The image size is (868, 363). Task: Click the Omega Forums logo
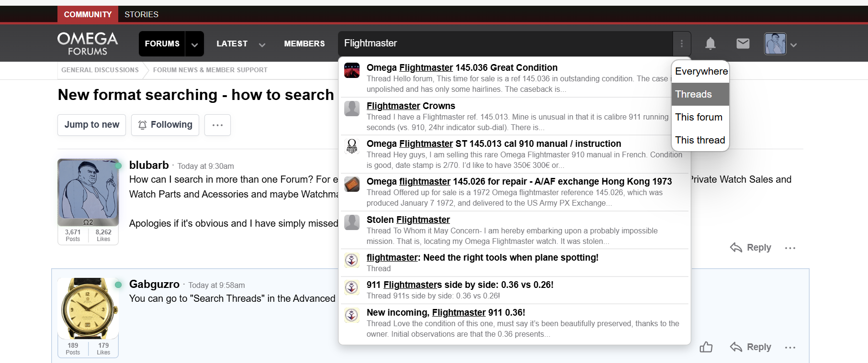[x=88, y=44]
